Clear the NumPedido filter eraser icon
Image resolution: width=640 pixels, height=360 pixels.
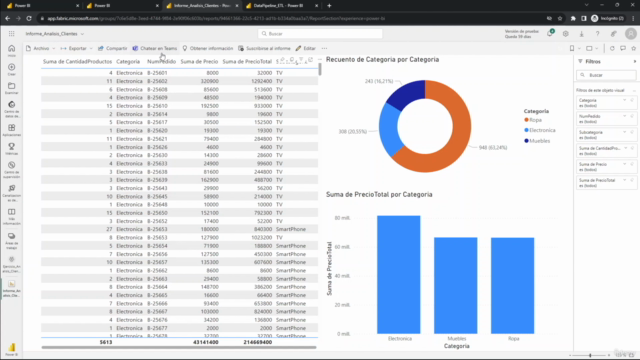point(632,116)
